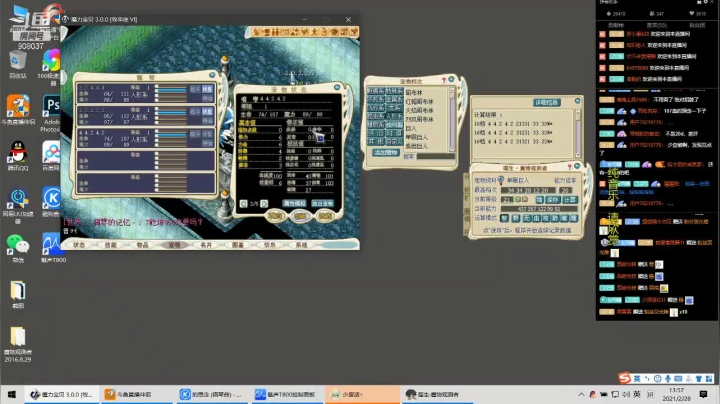Close the pet list panel
Image resolution: width=720 pixels, height=404 pixels.
point(212,74)
